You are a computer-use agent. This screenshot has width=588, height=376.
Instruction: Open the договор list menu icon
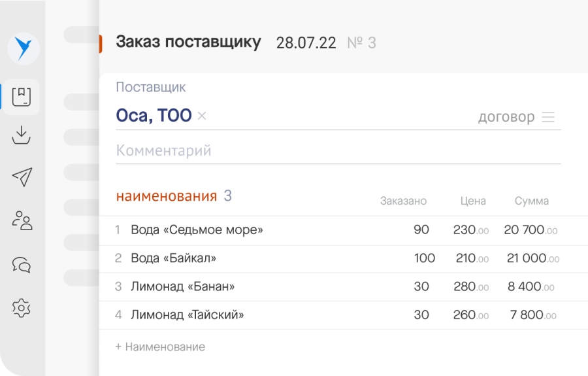[x=548, y=117]
